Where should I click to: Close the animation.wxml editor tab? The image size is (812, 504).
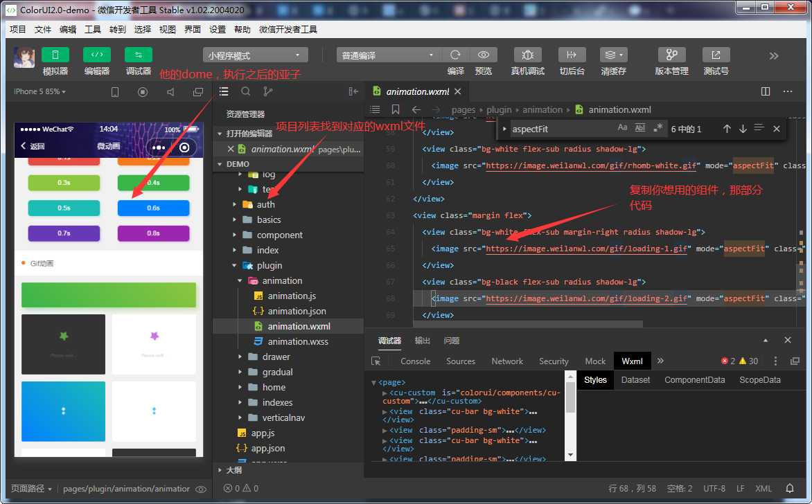pos(458,91)
